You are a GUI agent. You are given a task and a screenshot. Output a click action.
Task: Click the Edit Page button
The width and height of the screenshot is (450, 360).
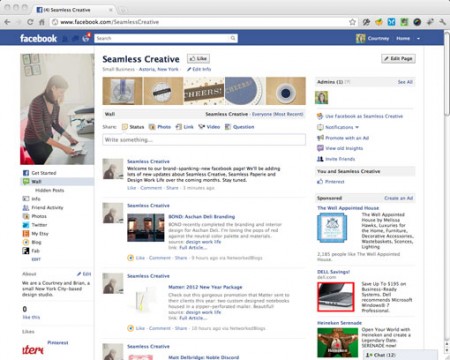click(398, 59)
